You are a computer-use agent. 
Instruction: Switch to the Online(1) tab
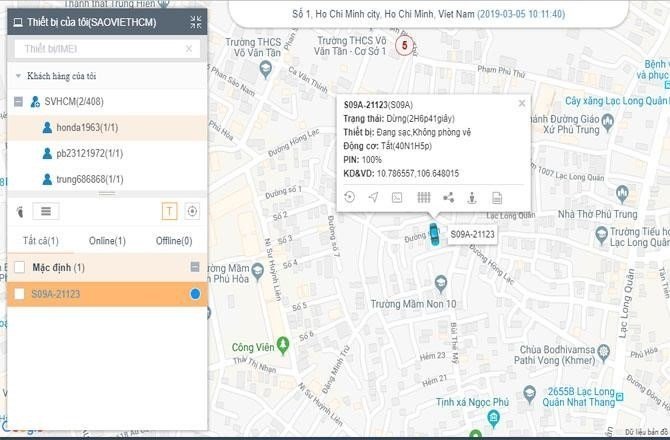(x=107, y=241)
